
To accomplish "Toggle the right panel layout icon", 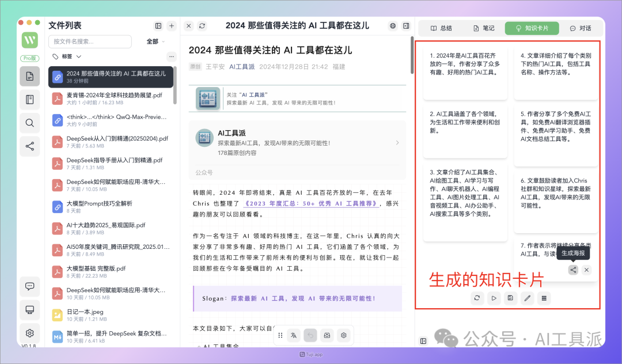I will point(406,26).
